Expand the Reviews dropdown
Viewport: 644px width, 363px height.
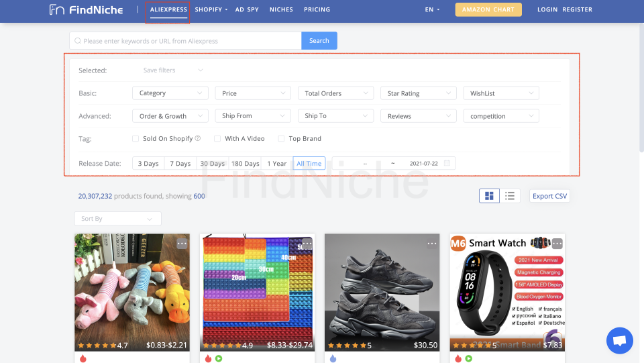pyautogui.click(x=419, y=116)
